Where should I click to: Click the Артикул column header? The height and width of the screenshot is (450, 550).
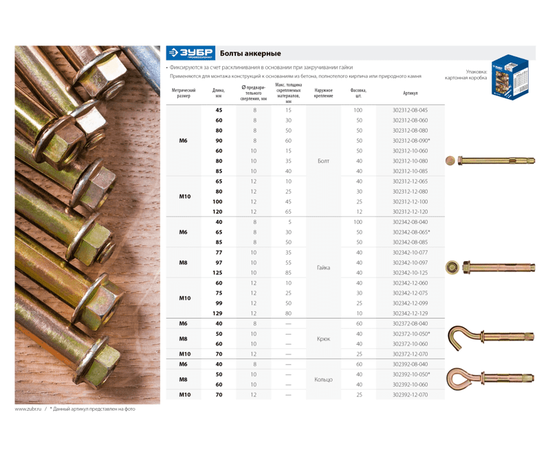[410, 93]
